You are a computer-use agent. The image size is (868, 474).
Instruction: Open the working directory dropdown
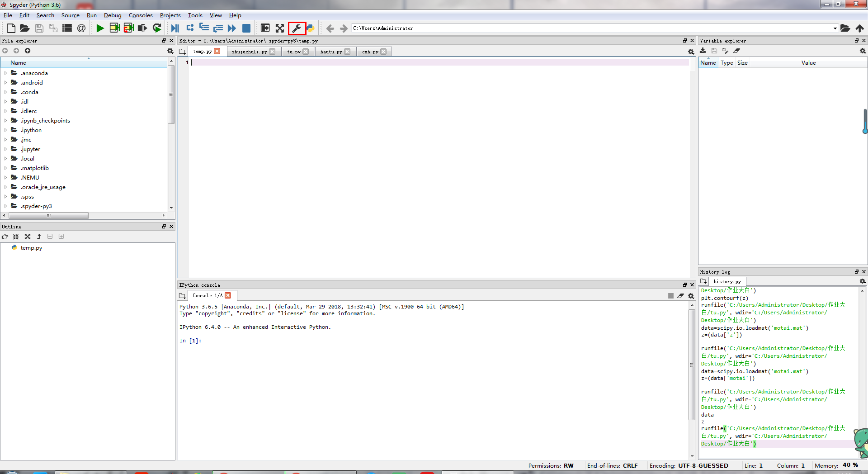(835, 28)
